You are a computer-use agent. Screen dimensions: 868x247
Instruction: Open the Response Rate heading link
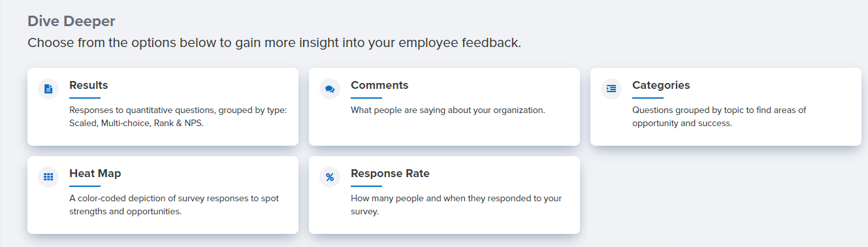(390, 173)
